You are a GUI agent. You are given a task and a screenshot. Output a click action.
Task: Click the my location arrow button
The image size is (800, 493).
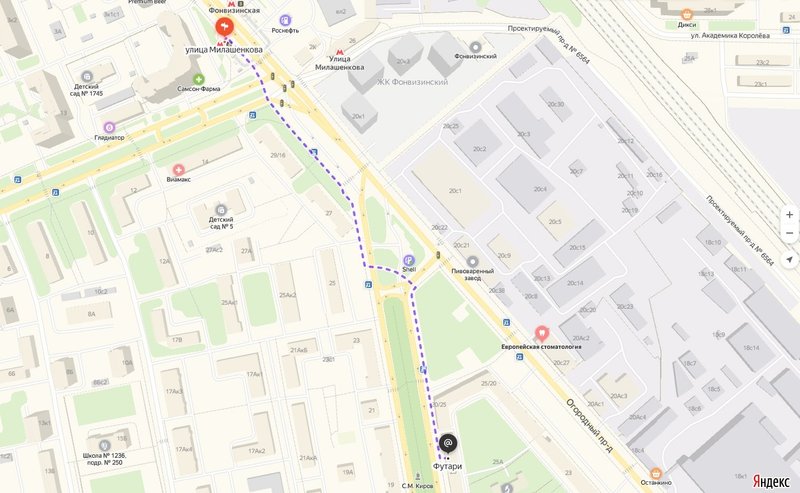point(789,259)
